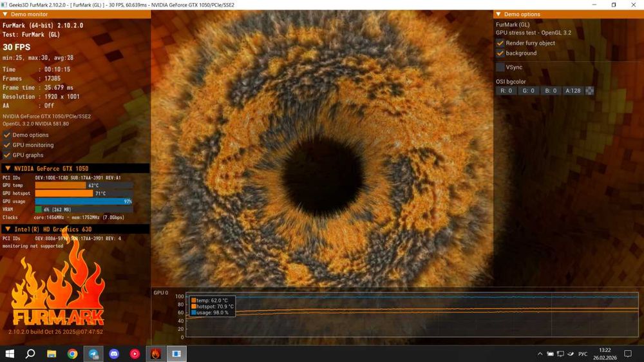Select the blue window app in the taskbar
Viewport: 644px width, 362px height.
click(x=176, y=354)
